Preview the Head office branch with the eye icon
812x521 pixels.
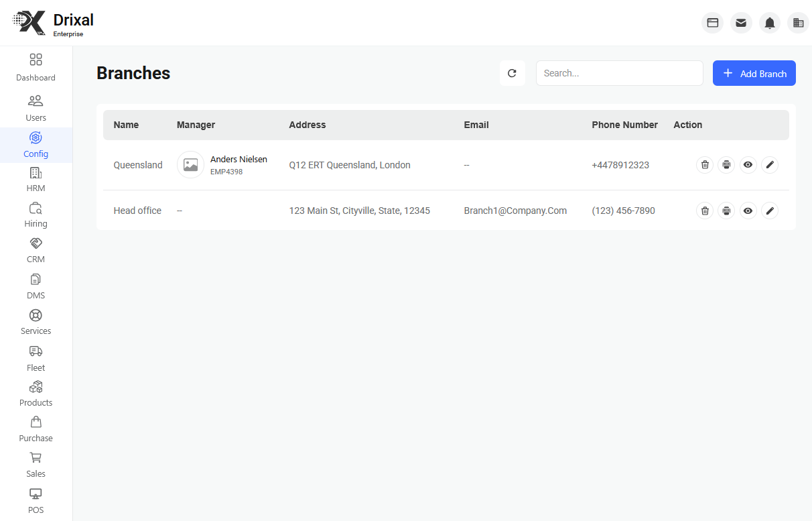[x=748, y=210]
